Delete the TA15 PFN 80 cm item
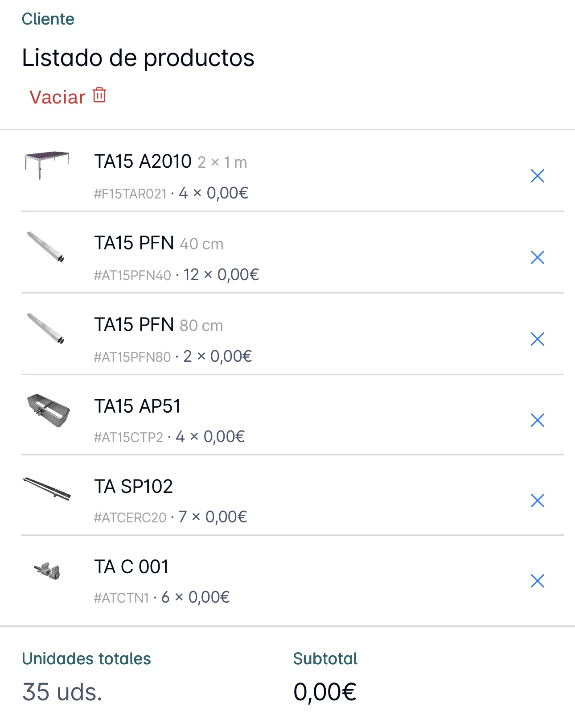Image resolution: width=575 pixels, height=728 pixels. (538, 339)
